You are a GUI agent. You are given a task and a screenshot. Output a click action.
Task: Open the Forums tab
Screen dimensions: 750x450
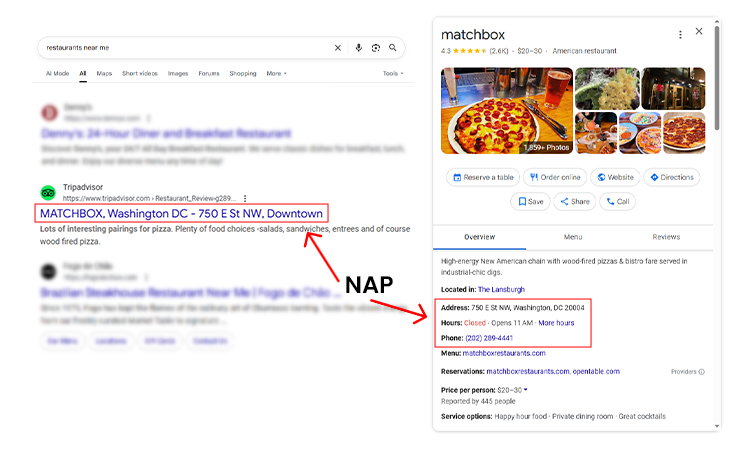pos(209,74)
